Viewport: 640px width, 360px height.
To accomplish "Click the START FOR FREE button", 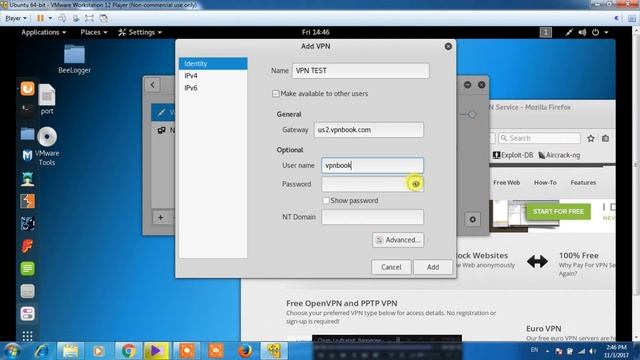I will pyautogui.click(x=558, y=211).
